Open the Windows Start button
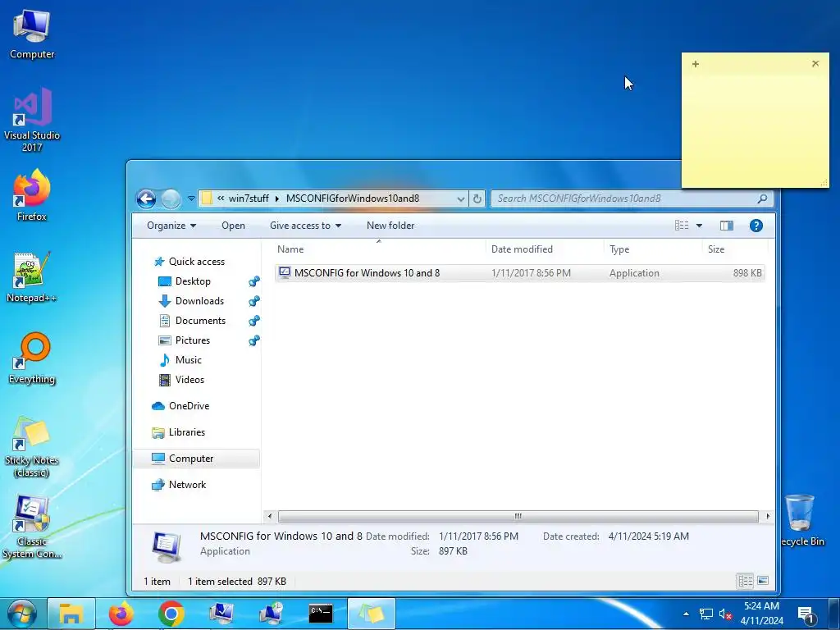The height and width of the screenshot is (630, 840). pyautogui.click(x=22, y=614)
